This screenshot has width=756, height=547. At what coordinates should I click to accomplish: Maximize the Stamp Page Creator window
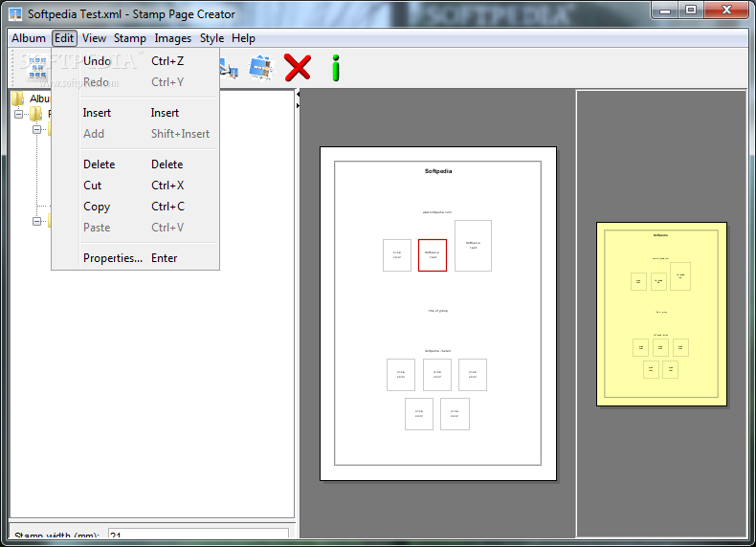[x=691, y=10]
